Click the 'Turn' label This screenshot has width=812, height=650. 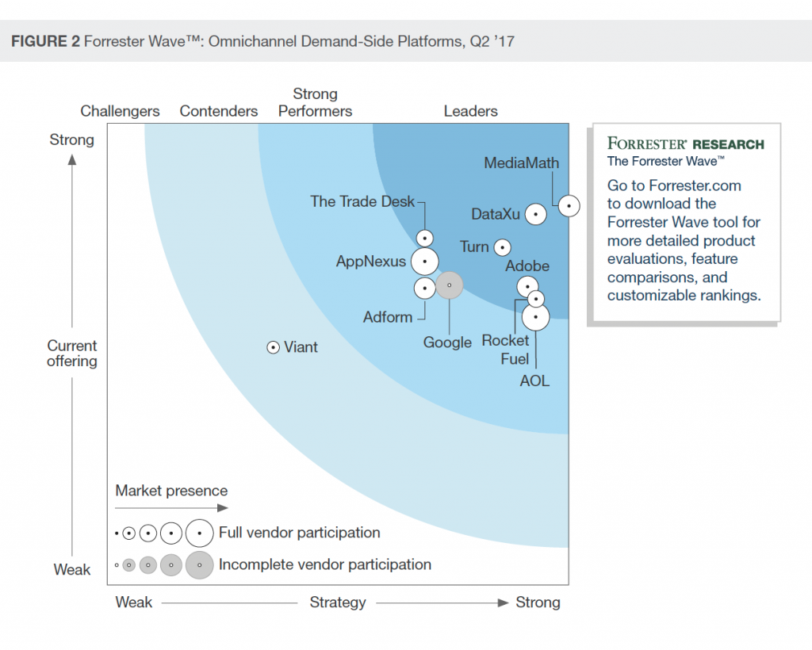[x=474, y=247]
